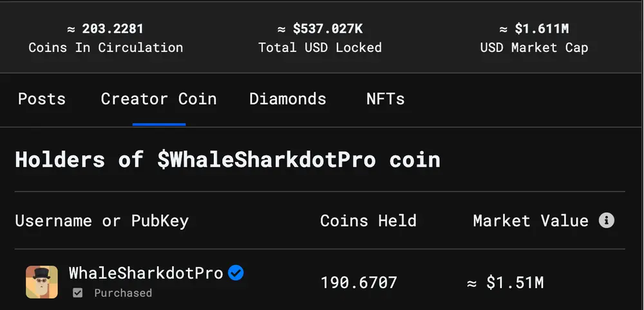Click the Holders of $WhaleSharkdotPro coin heading
644x310 pixels.
tap(228, 159)
